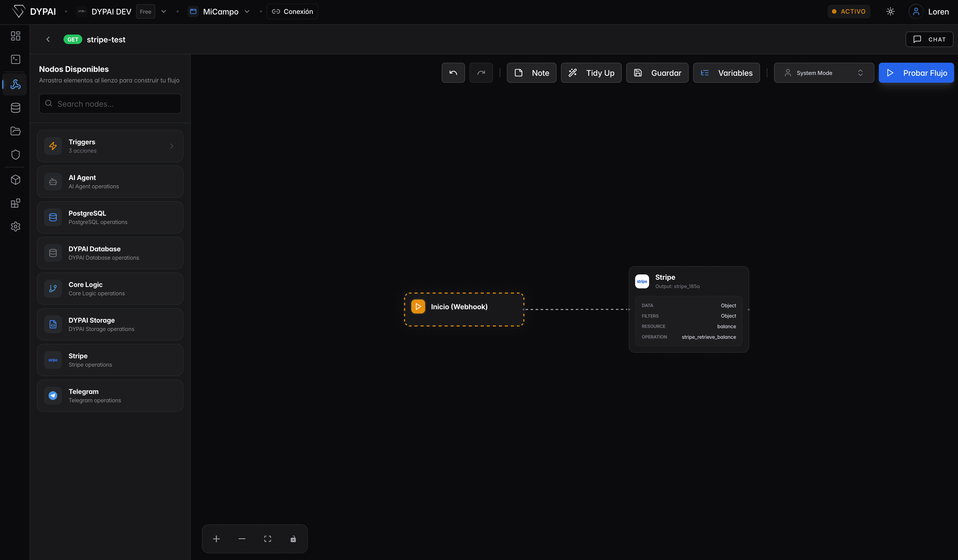Open the Stripe operations category in sidebar
Viewport: 958px width, 560px height.
tap(110, 360)
